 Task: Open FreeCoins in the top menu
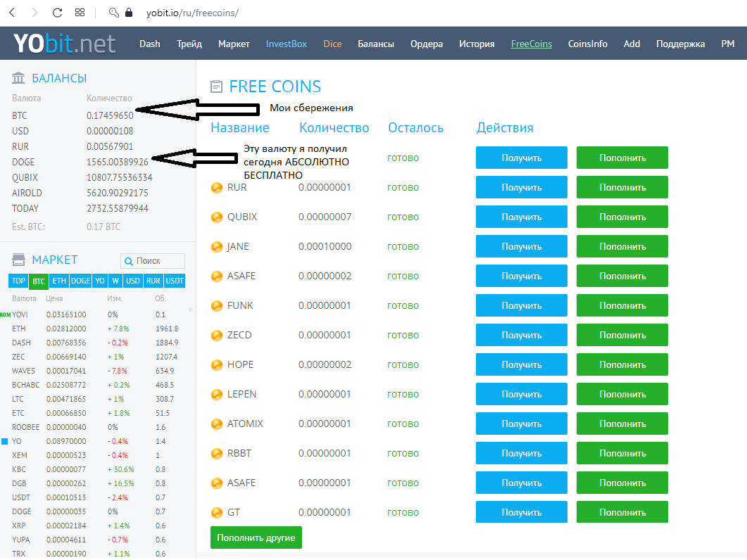531,44
